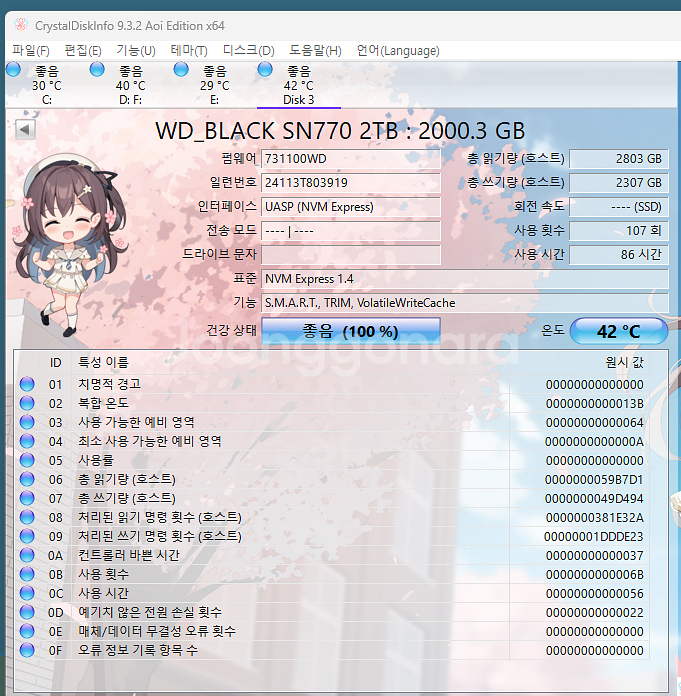Click the serial number field 24113T803919
Screen dimensions: 681x696
(351, 182)
